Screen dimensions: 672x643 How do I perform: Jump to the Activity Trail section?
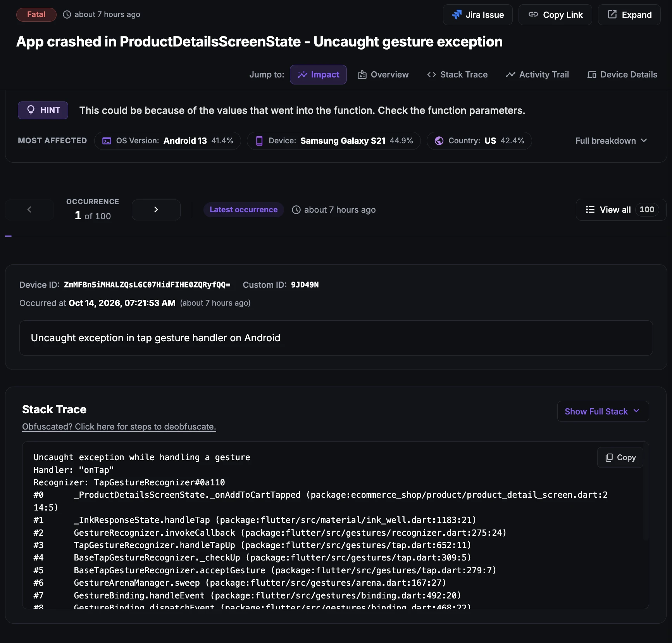pos(537,74)
